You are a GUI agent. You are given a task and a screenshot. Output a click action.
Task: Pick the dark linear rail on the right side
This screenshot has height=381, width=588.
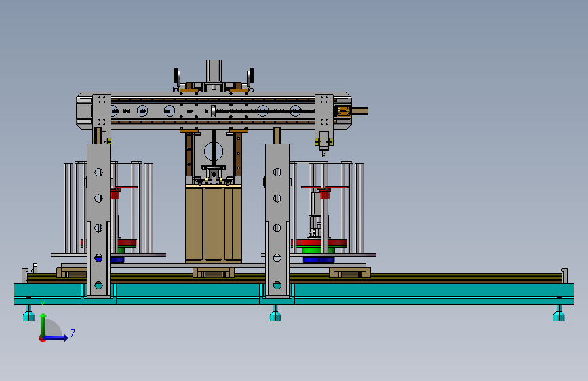coord(465,278)
